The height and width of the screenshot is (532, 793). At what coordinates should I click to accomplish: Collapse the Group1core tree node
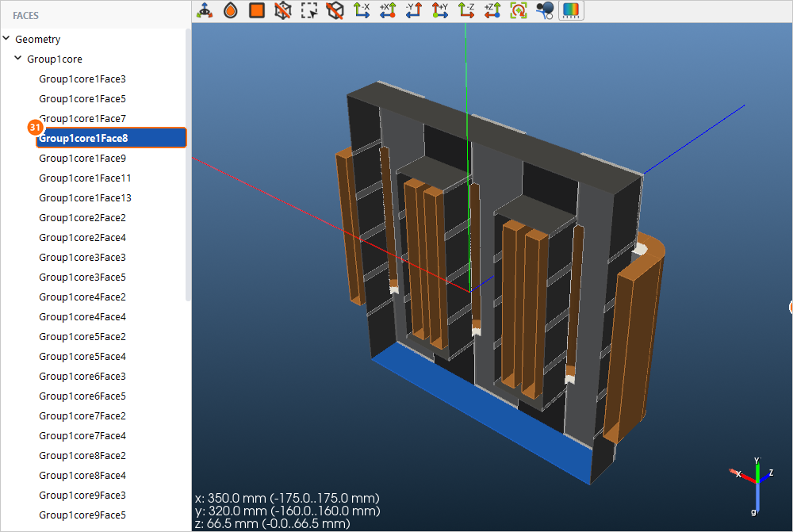pos(18,58)
